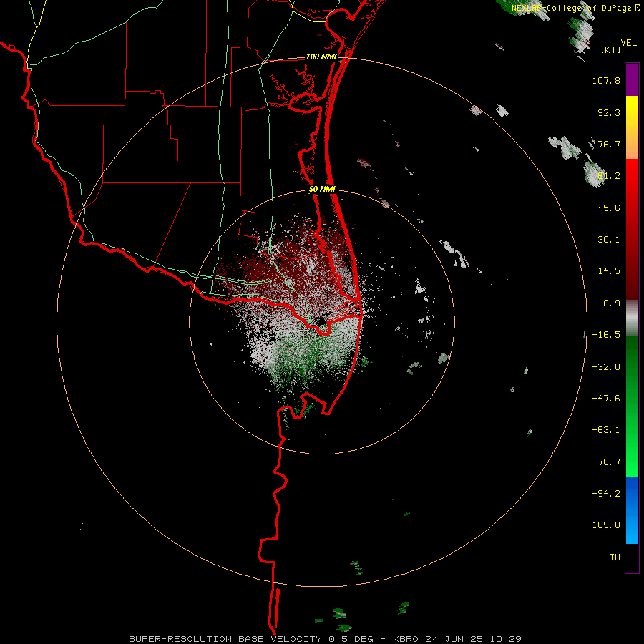644x644 pixels.
Task: Click the VEL legend title
Action: pos(629,43)
